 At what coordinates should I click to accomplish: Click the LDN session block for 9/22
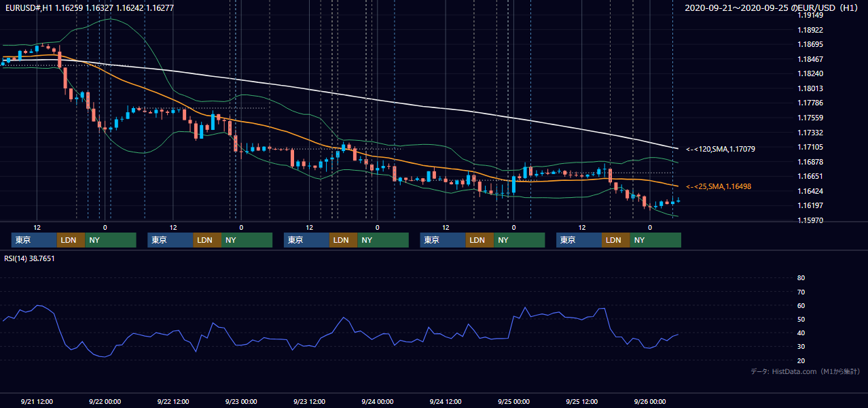pyautogui.click(x=206, y=240)
